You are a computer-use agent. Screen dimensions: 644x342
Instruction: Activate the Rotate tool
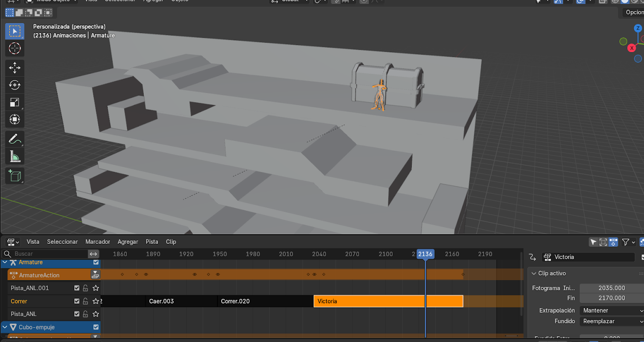(x=14, y=85)
